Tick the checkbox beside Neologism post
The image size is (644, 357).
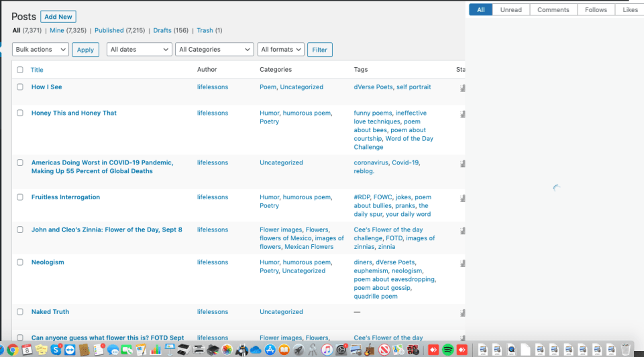20,262
